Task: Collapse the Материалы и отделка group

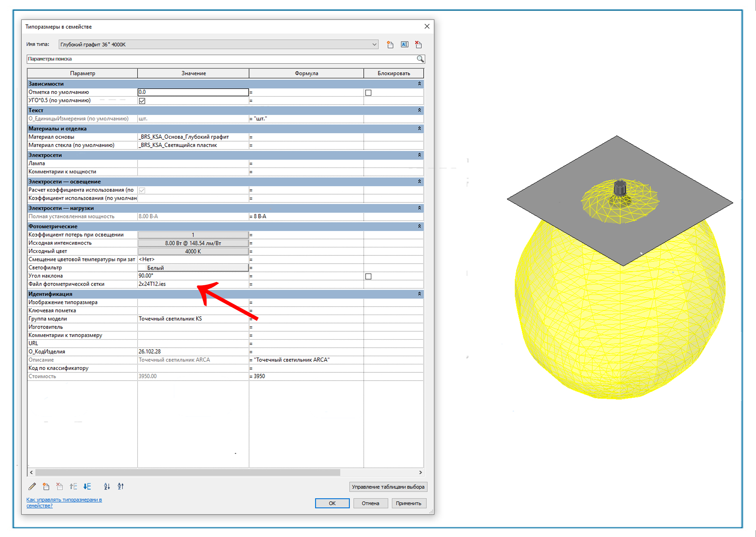Action: 419,128
